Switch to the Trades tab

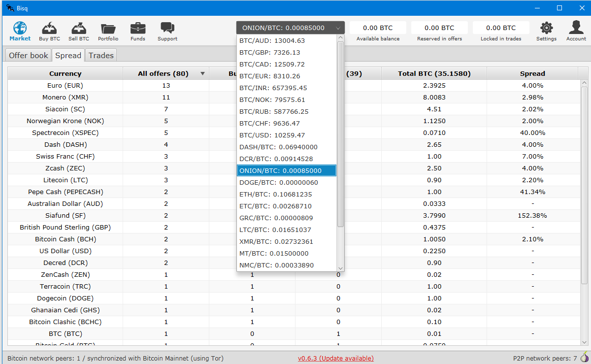pyautogui.click(x=101, y=55)
